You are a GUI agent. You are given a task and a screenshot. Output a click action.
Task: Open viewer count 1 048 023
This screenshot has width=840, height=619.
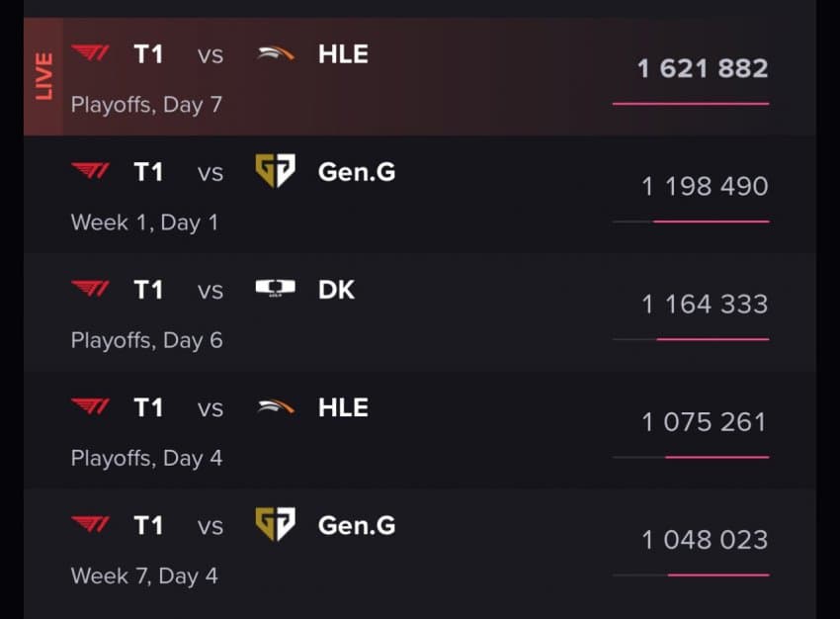(x=705, y=540)
